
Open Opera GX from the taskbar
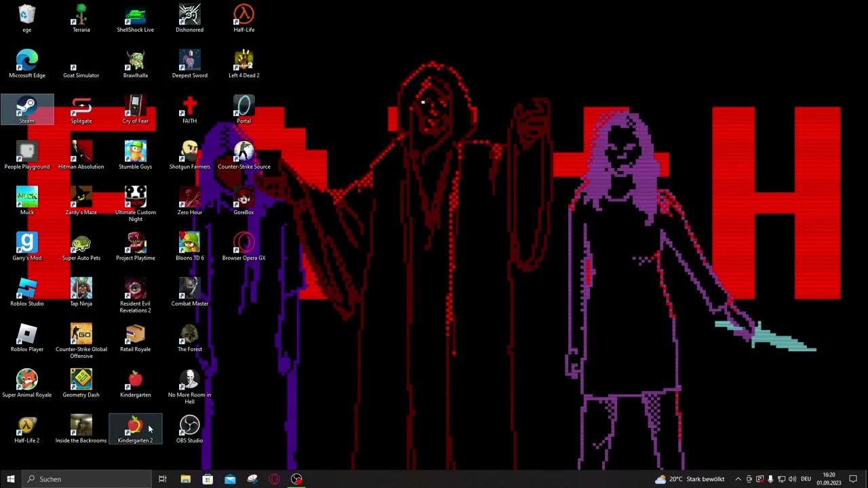click(x=275, y=479)
